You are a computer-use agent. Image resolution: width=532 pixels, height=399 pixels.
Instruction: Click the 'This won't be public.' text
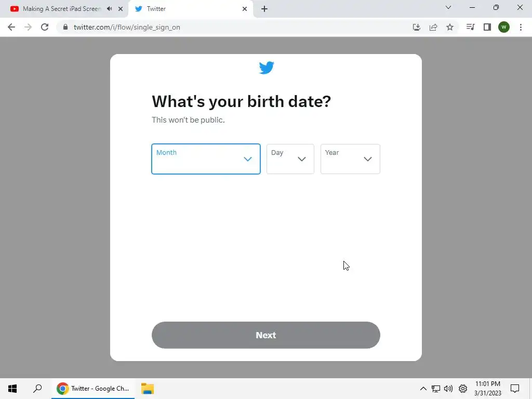point(188,120)
